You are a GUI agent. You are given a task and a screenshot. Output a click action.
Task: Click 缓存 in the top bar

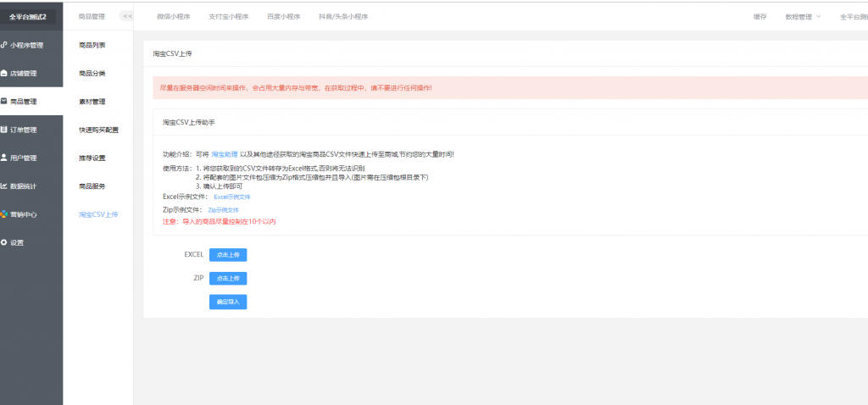(x=760, y=17)
